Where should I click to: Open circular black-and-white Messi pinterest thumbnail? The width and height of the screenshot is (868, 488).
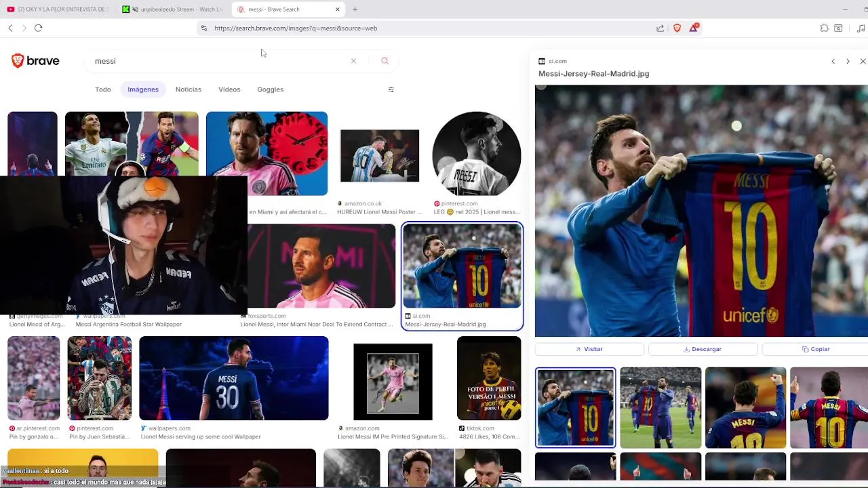point(477,154)
